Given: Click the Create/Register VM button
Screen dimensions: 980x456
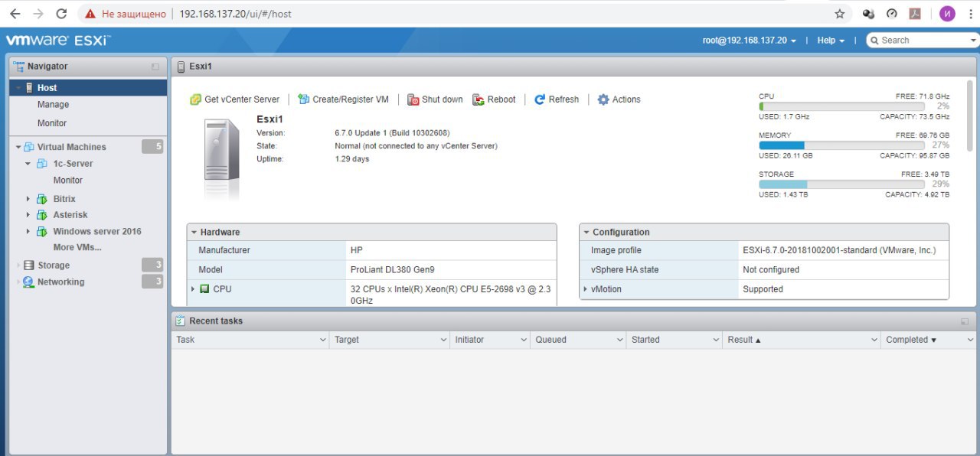Looking at the screenshot, I should [343, 99].
